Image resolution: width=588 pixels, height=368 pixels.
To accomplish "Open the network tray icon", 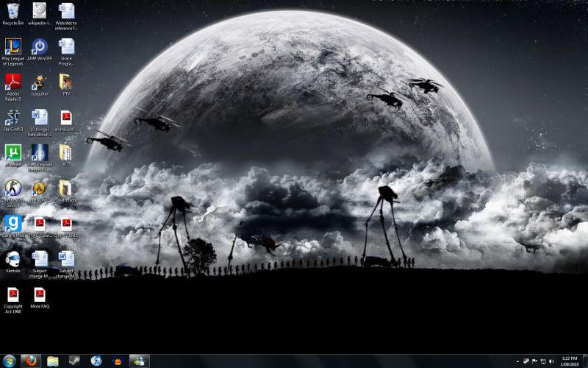I will coord(542,361).
